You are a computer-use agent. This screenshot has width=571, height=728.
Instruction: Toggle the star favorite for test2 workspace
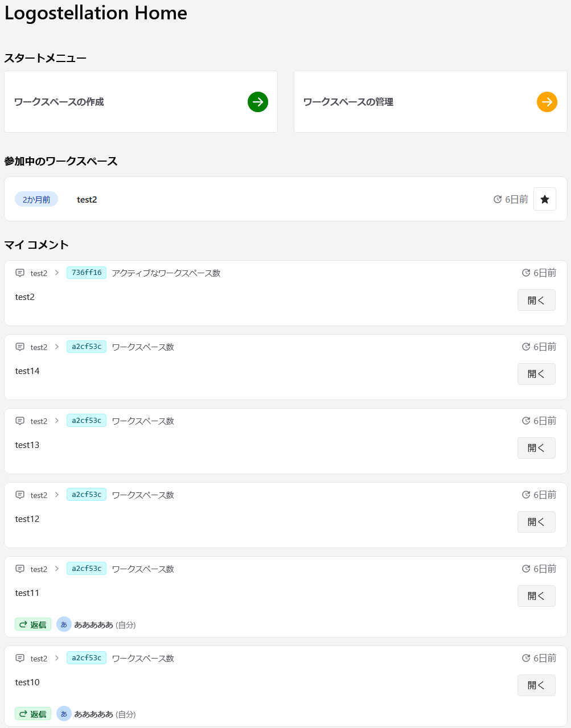tap(544, 199)
